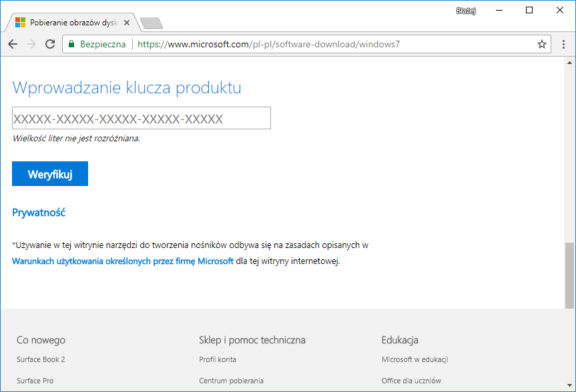Open the Surface Pro footer link
The width and height of the screenshot is (576, 392).
coord(35,381)
